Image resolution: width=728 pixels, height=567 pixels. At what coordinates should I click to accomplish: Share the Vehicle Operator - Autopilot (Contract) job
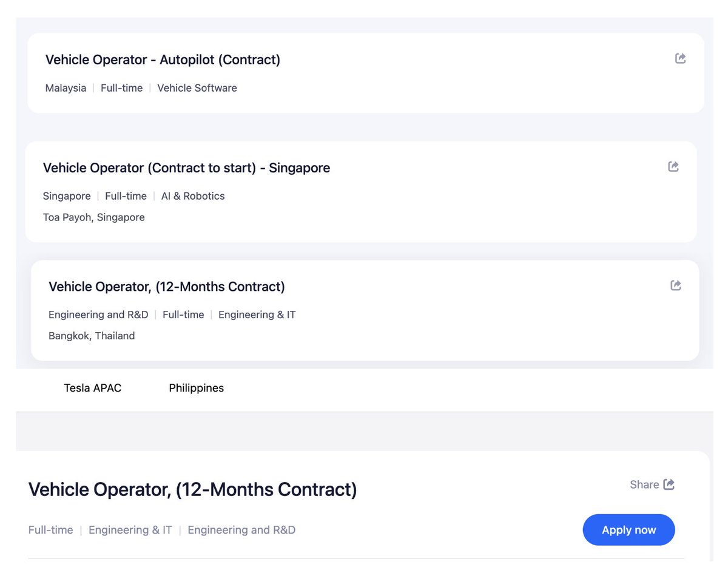click(x=680, y=58)
